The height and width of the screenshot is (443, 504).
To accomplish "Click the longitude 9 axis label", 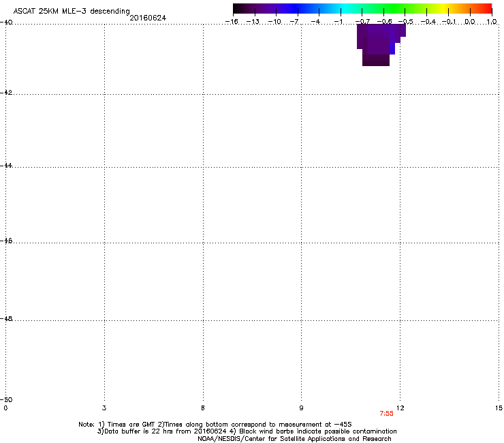I will coord(301,408).
